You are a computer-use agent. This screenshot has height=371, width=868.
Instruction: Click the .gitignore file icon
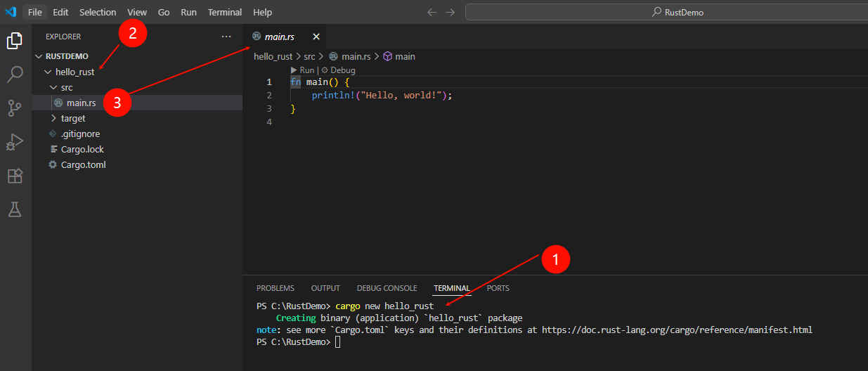pyautogui.click(x=53, y=134)
